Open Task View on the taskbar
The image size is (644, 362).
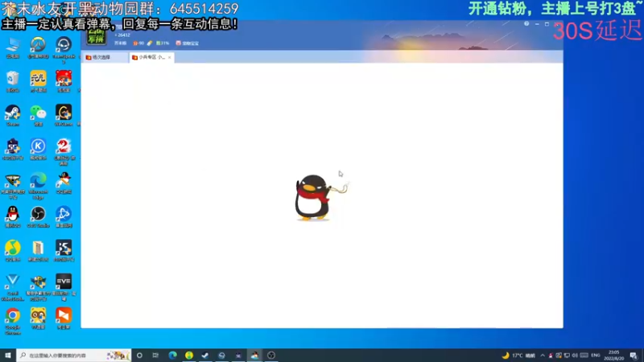(155, 355)
